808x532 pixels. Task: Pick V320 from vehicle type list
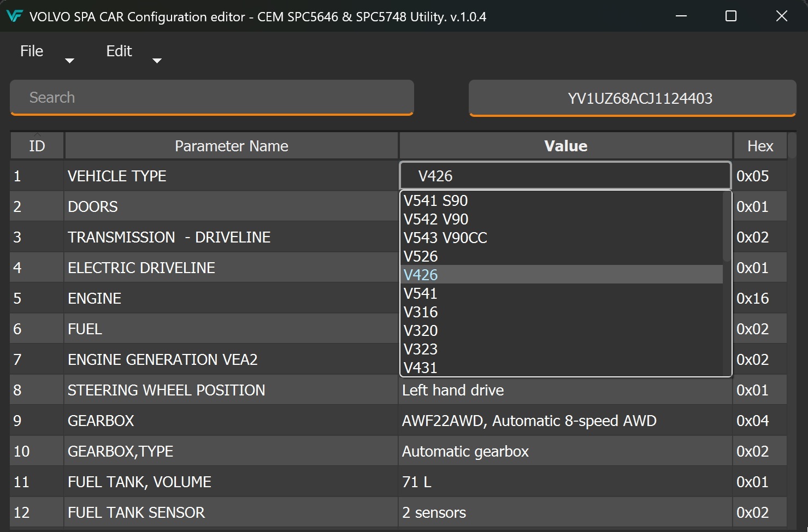[562, 330]
